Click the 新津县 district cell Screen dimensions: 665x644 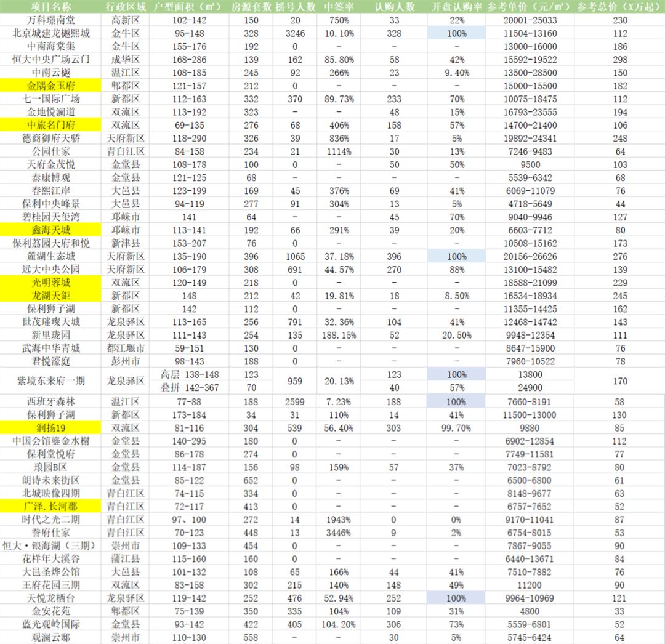(x=126, y=243)
